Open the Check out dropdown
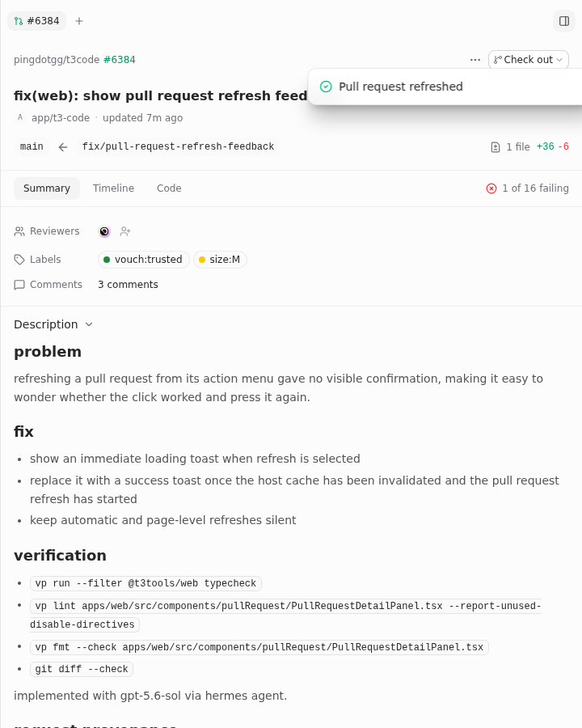This screenshot has height=728, width=582. point(528,59)
